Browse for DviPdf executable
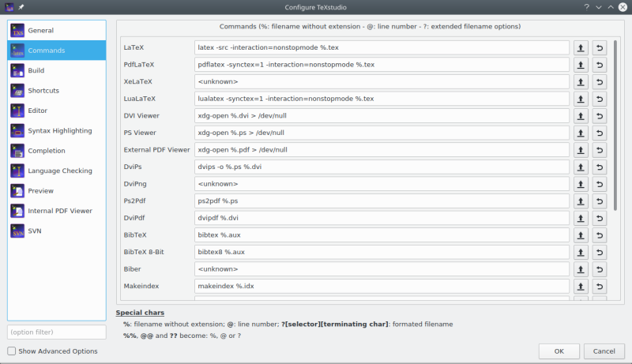Screen dimensions: 632x364 point(581,218)
